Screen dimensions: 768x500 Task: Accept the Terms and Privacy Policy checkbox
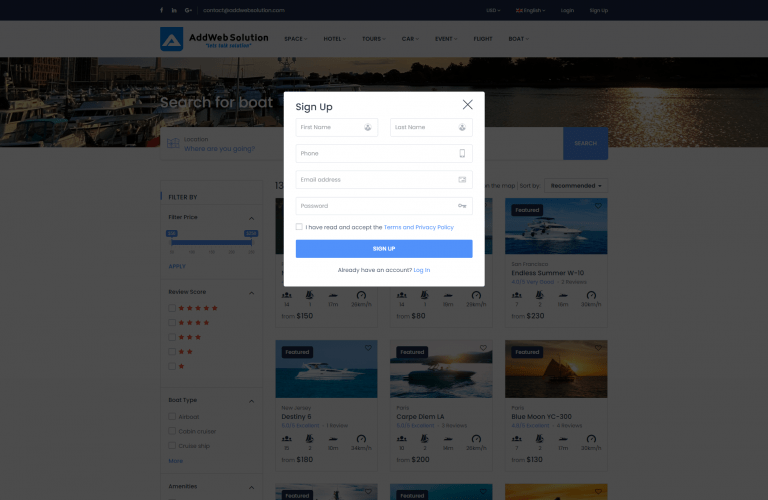click(x=299, y=227)
